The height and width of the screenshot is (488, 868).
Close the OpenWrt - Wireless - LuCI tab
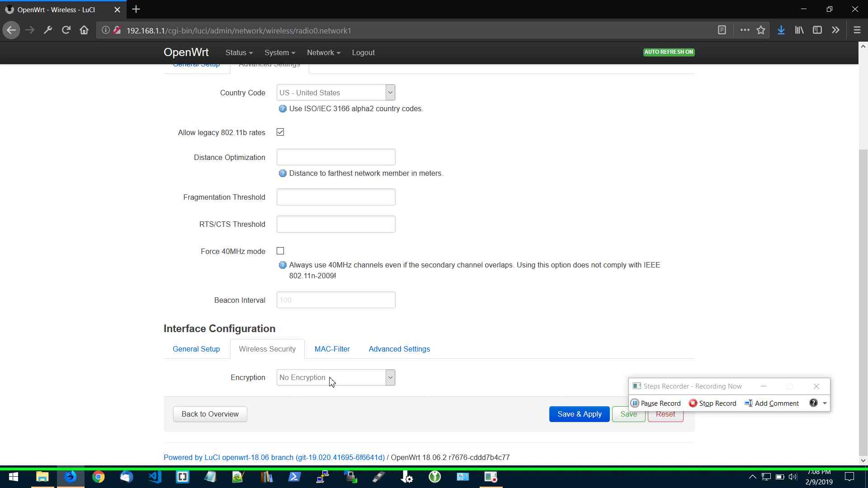[117, 9]
